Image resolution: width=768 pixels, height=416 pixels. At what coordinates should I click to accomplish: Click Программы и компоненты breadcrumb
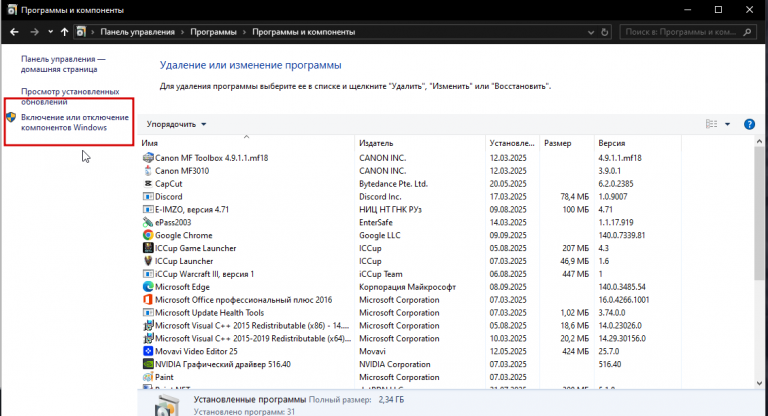point(304,32)
